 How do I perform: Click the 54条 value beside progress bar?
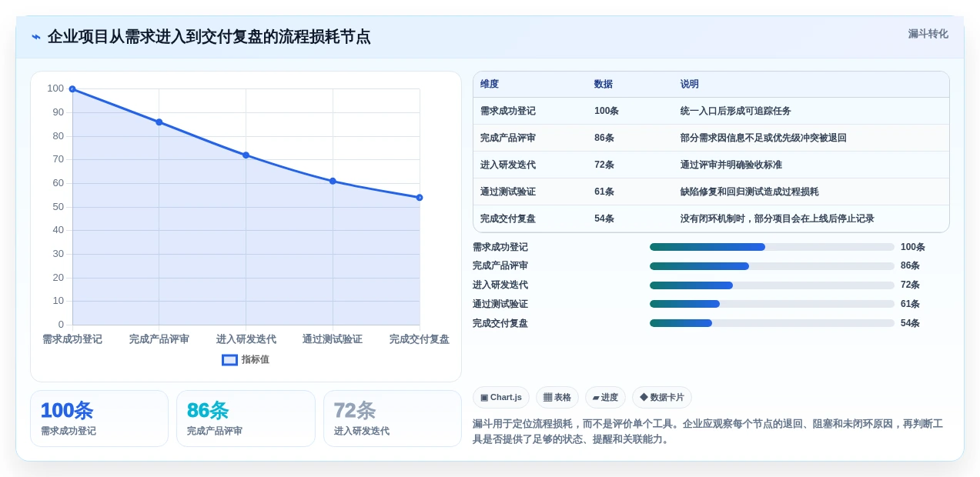(910, 323)
